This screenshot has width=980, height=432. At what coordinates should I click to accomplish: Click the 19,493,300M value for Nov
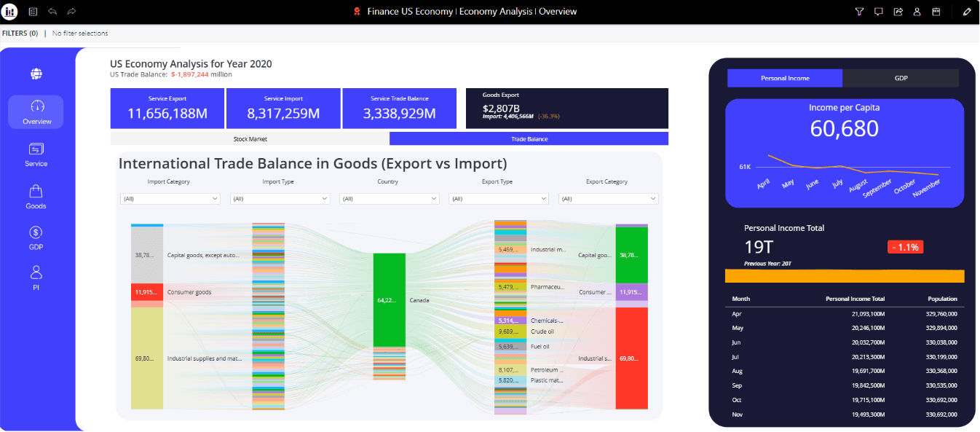pos(867,415)
